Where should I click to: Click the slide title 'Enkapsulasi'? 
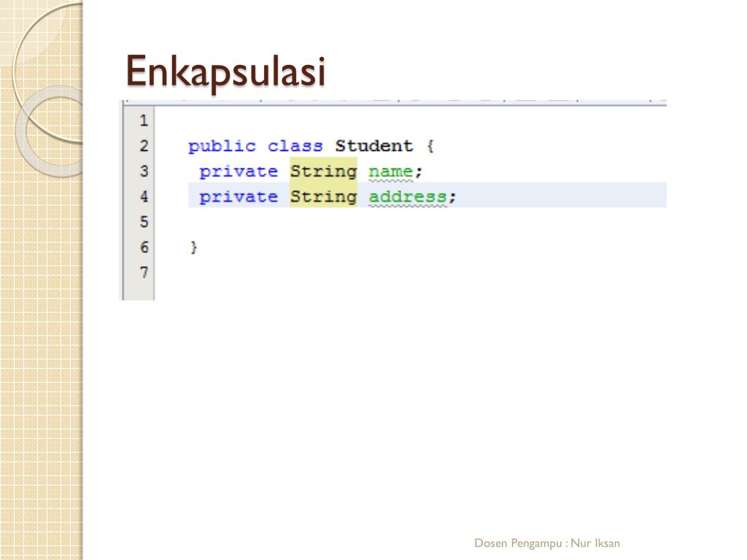pyautogui.click(x=225, y=72)
